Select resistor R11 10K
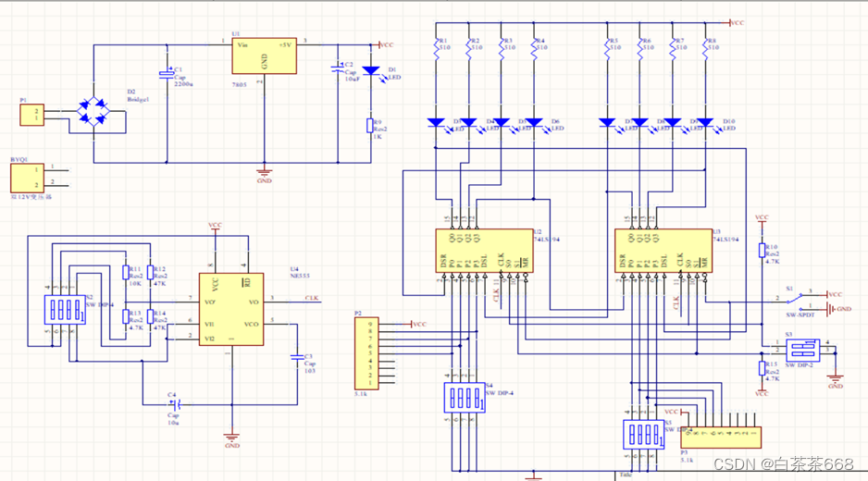Screen dimensions: 868x481 coord(126,272)
